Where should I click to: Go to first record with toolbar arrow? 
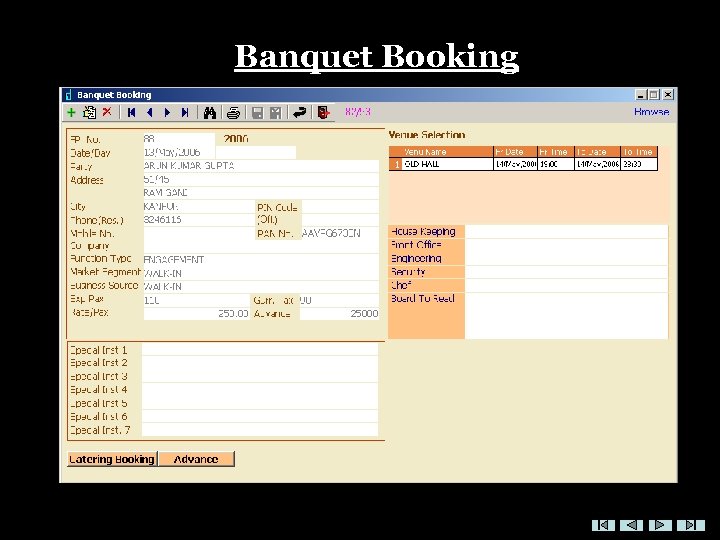tap(131, 112)
